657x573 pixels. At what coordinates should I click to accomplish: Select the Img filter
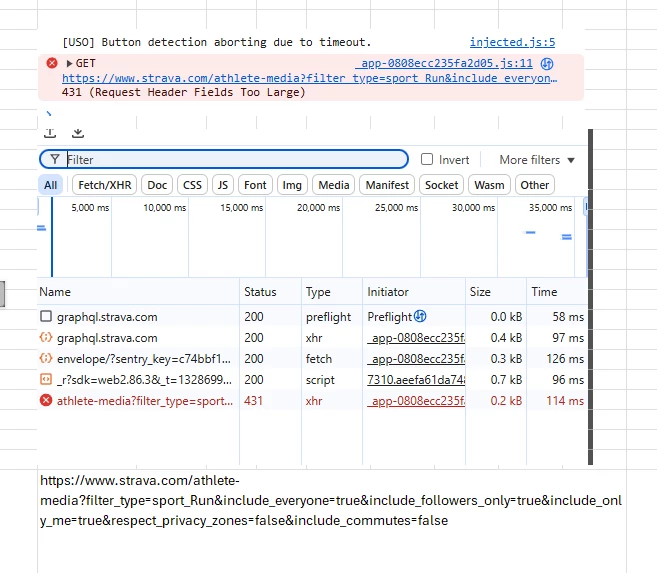click(292, 185)
